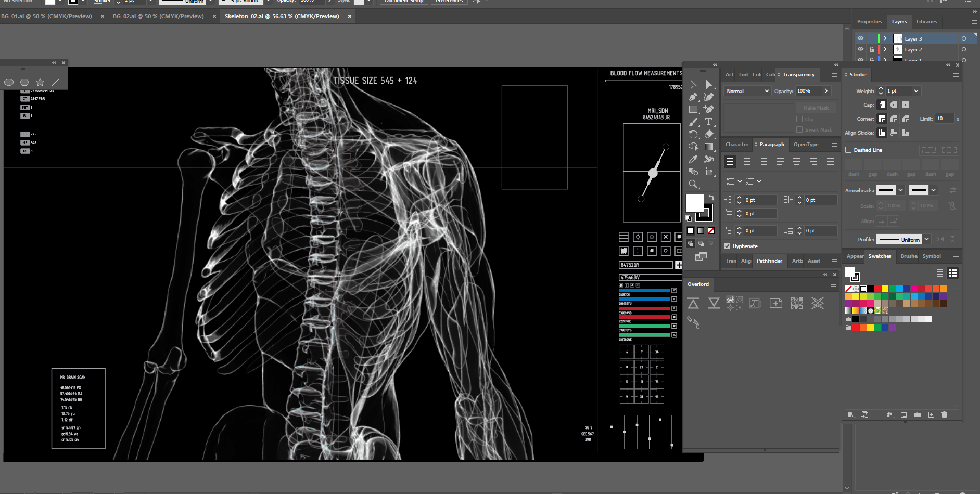Screen dimensions: 980x494
Task: Toggle the lock on Layer 2
Action: coord(872,49)
